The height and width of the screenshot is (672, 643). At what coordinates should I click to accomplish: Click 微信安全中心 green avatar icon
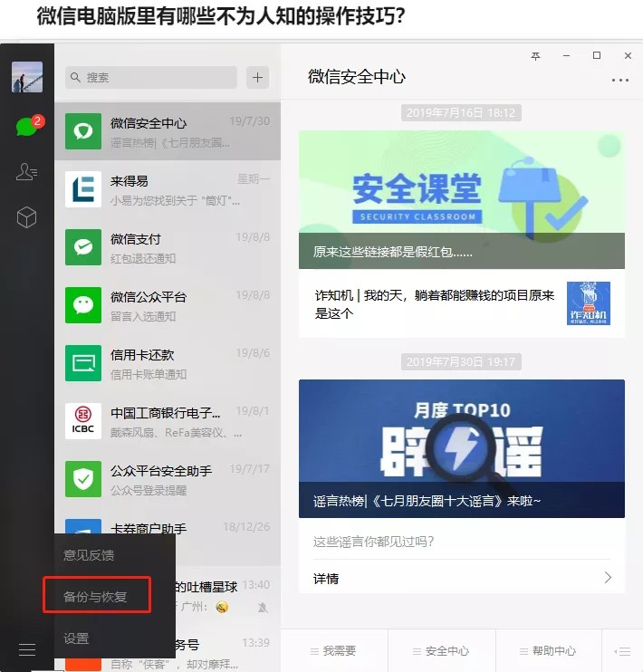[83, 131]
